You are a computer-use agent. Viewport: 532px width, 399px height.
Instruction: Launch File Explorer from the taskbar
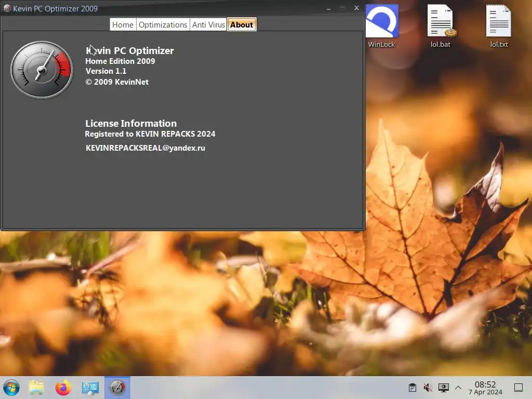click(x=36, y=388)
